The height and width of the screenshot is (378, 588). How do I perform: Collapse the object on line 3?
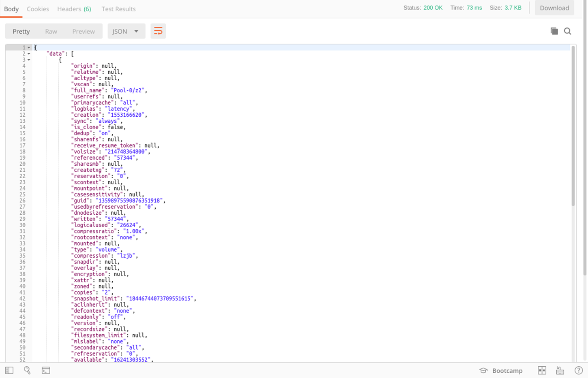29,60
